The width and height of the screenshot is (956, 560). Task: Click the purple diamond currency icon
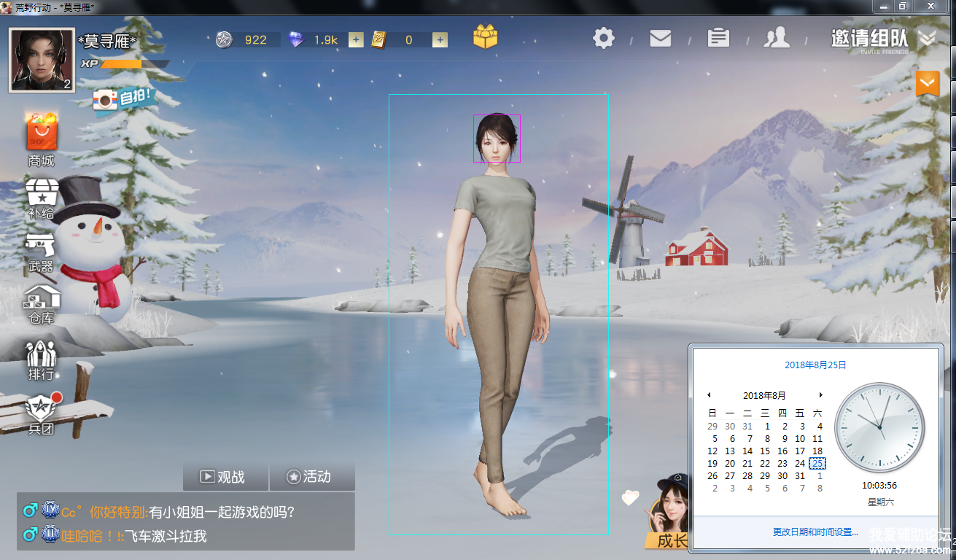point(295,39)
